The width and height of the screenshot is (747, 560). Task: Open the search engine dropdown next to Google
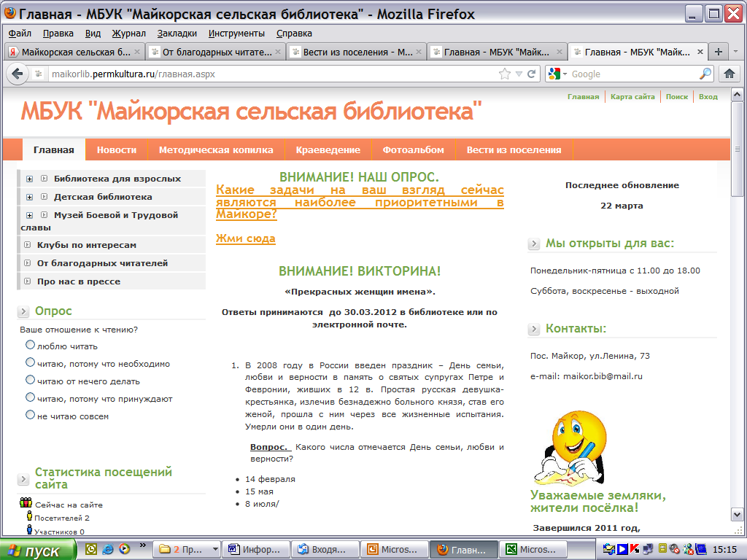click(x=565, y=74)
